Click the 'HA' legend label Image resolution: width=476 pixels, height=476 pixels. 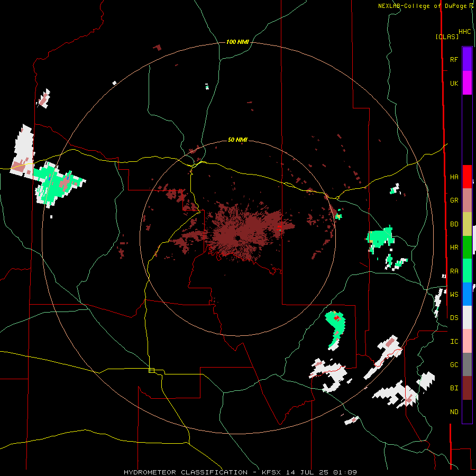click(x=454, y=177)
